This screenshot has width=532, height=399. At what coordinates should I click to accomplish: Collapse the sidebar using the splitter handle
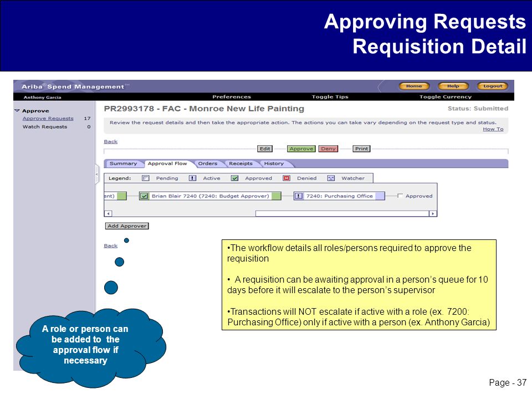click(x=96, y=174)
